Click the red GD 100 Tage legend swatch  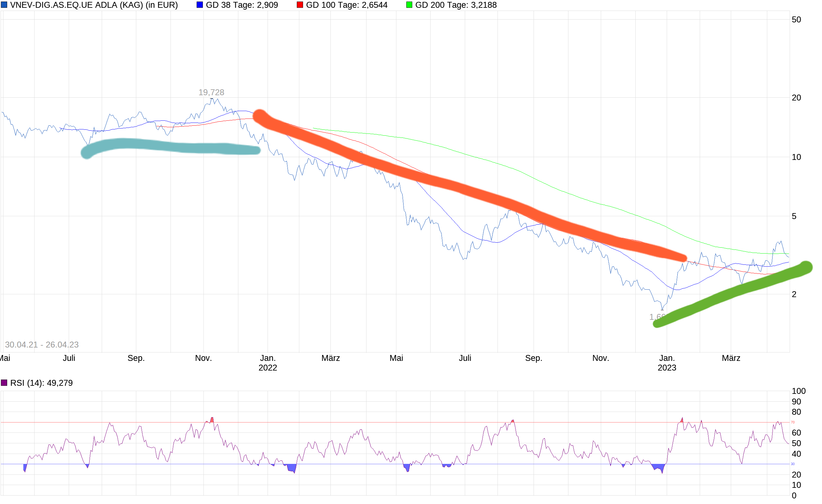pos(300,5)
